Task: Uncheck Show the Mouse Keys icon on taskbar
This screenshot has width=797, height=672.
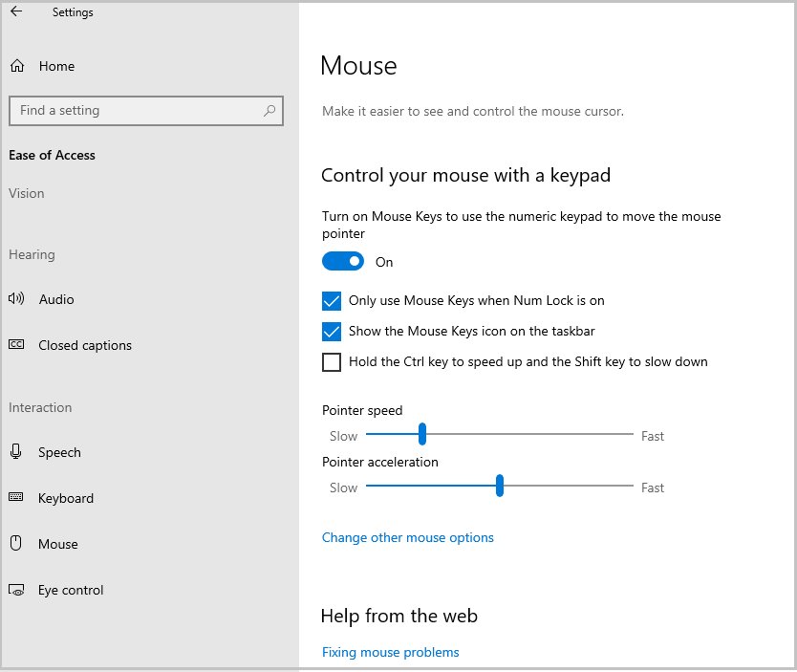Action: (332, 332)
